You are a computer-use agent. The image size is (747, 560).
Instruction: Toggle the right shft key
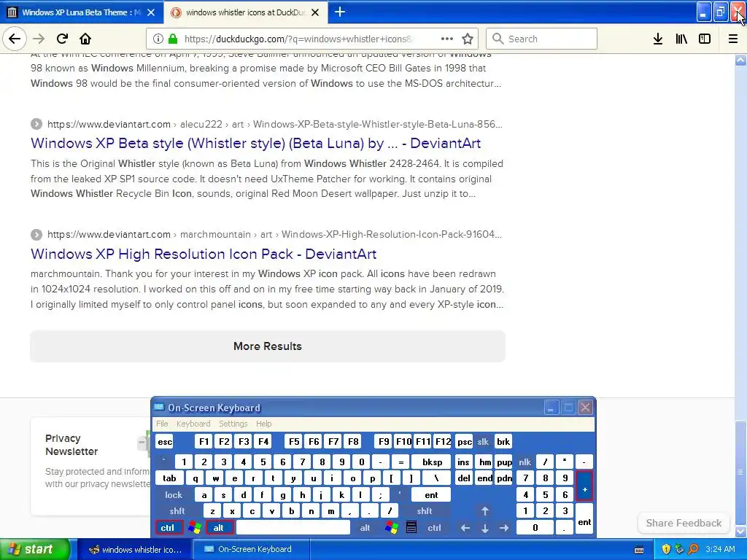(x=424, y=511)
